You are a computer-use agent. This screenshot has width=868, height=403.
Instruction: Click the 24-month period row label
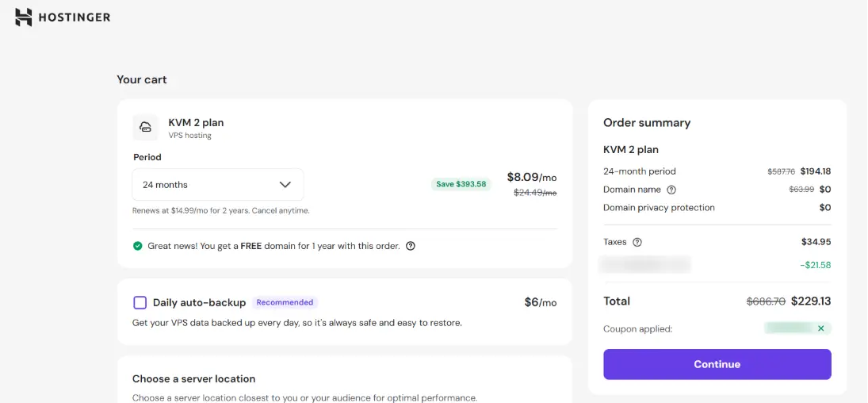click(x=640, y=171)
